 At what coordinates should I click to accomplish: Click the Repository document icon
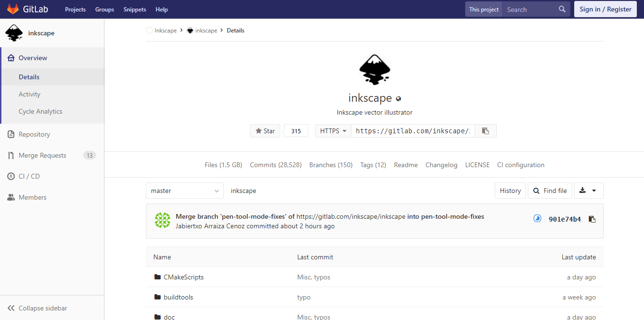click(11, 134)
